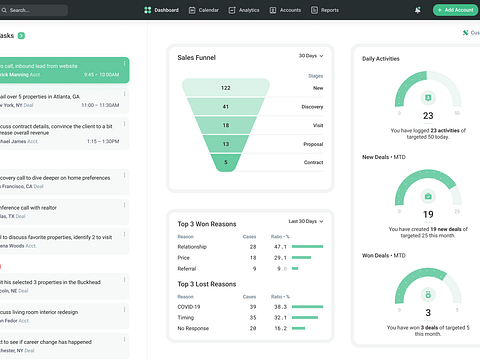This screenshot has width=480, height=360.
Task: Click the notifications bell icon
Action: tap(418, 10)
